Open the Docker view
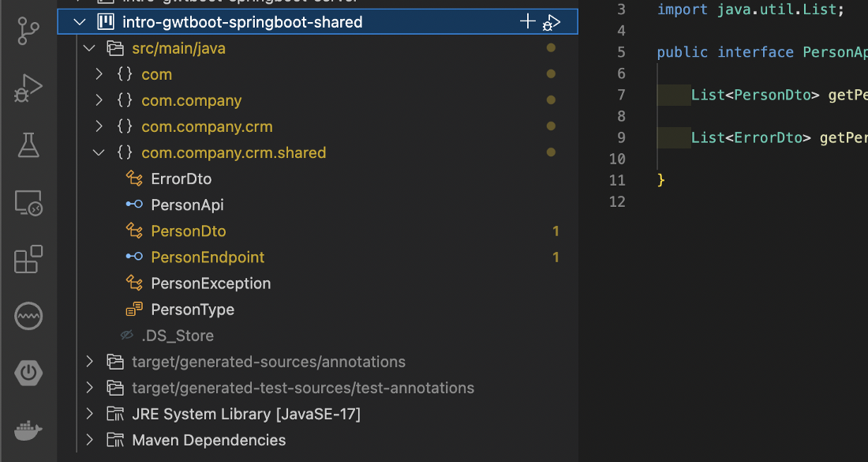Viewport: 868px width, 462px height. (x=28, y=430)
